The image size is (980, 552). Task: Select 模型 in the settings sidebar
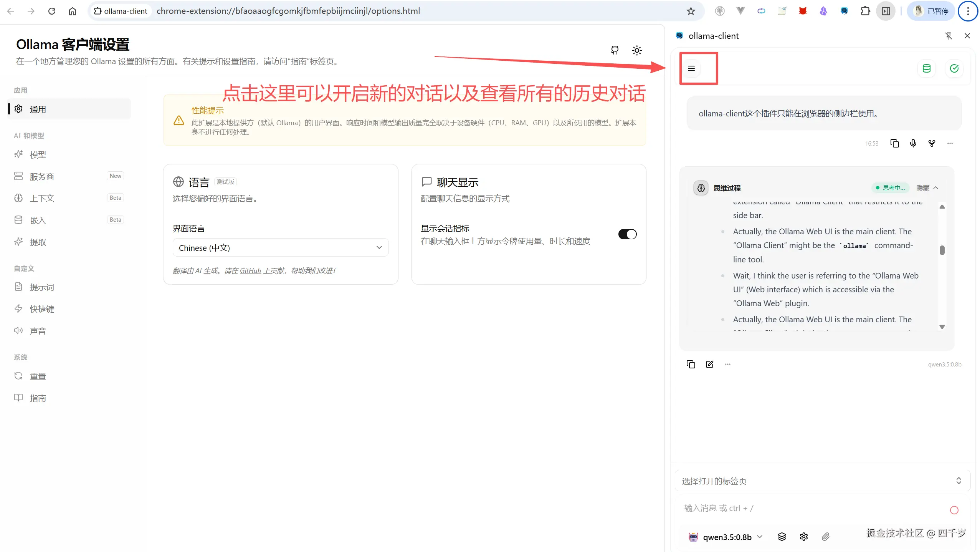[x=38, y=154]
